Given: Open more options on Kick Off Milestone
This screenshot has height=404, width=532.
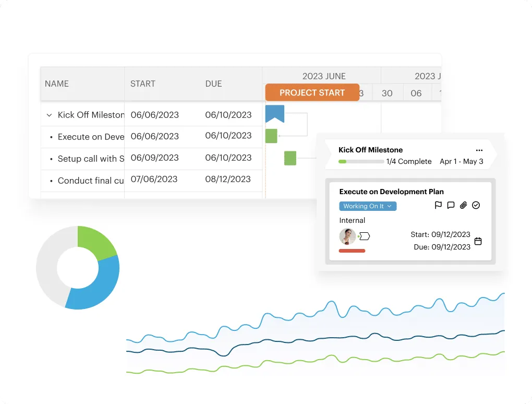Looking at the screenshot, I should [479, 149].
